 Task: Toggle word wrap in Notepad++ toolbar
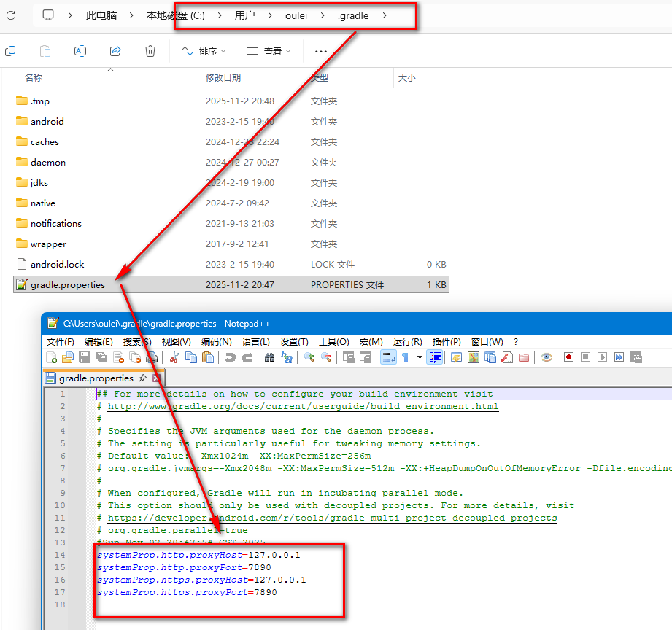tap(388, 357)
